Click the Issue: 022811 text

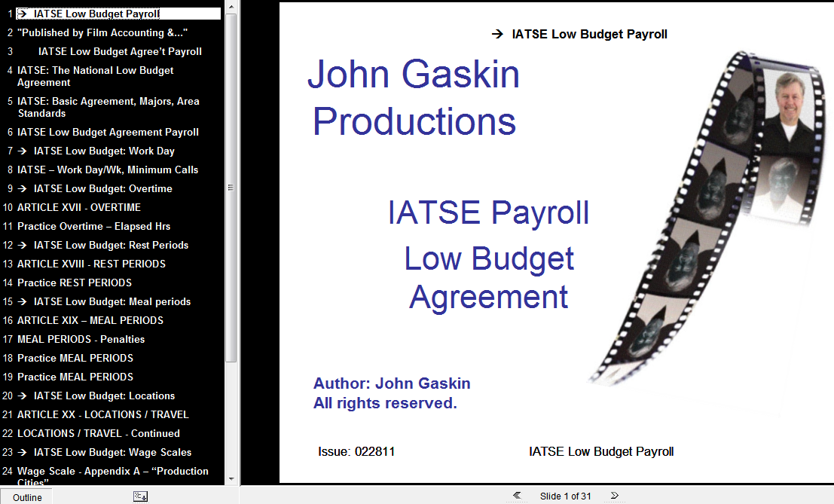[x=356, y=452]
